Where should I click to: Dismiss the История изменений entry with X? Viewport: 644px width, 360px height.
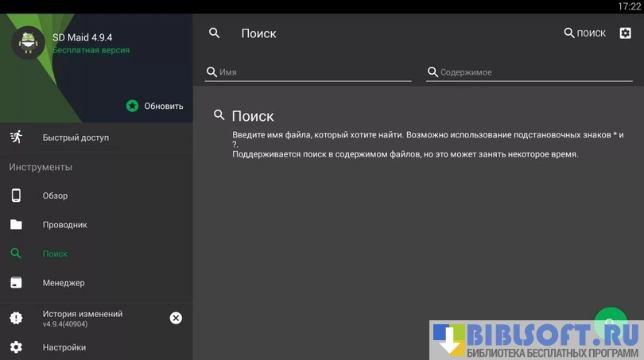pyautogui.click(x=176, y=318)
